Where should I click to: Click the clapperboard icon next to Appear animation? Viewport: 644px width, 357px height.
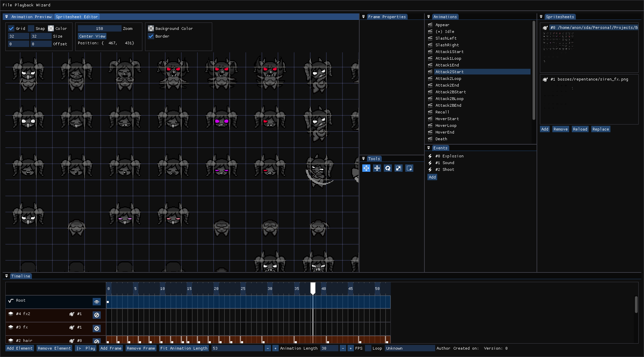[x=430, y=25]
